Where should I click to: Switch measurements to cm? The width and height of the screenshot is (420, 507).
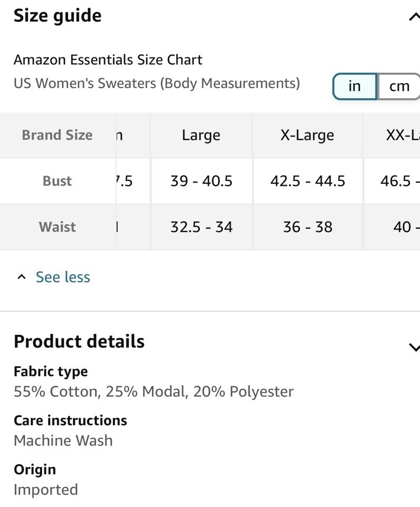click(399, 86)
